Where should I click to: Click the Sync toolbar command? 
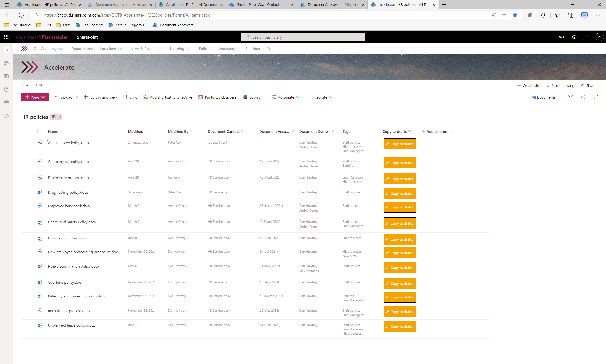point(130,97)
